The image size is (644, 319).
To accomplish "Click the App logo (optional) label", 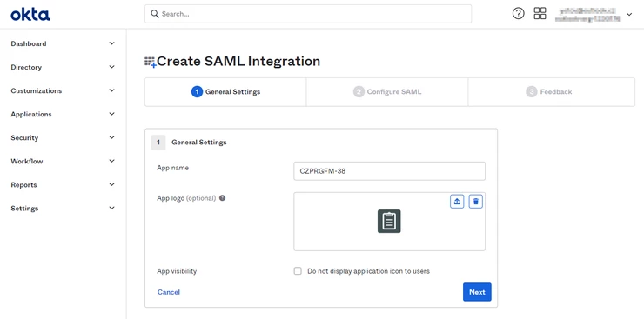I will [186, 198].
